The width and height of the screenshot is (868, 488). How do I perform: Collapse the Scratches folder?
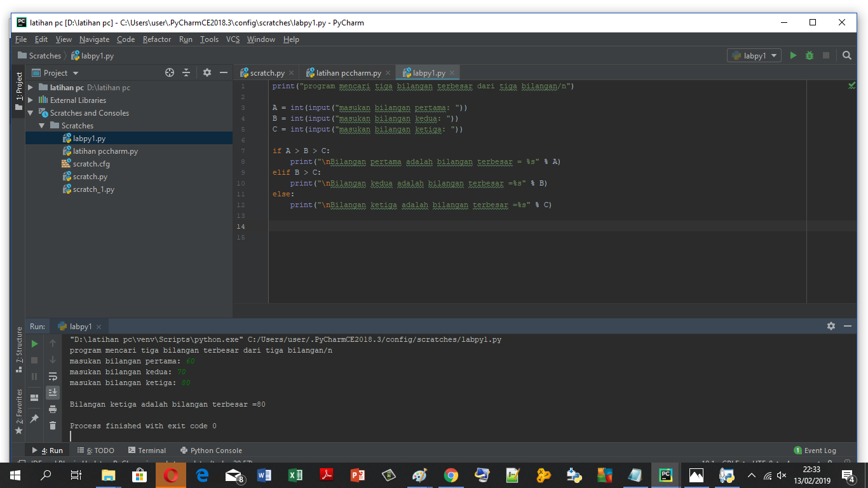[x=41, y=126]
